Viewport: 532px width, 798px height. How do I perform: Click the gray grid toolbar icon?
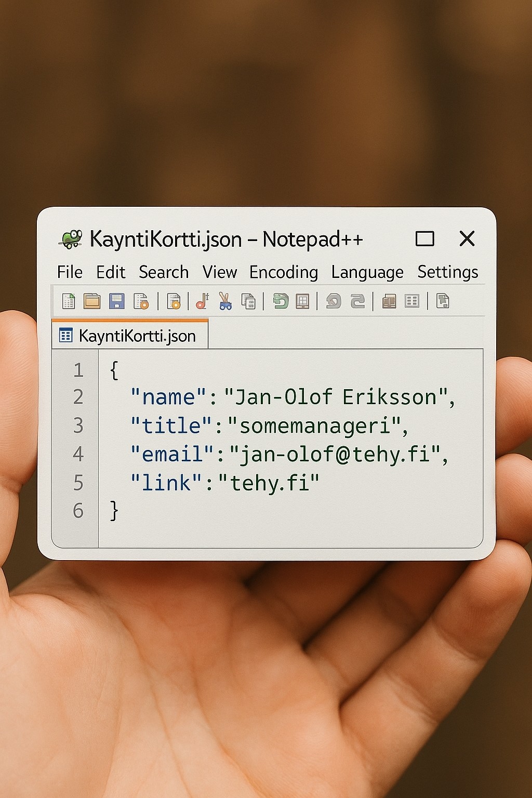[412, 301]
